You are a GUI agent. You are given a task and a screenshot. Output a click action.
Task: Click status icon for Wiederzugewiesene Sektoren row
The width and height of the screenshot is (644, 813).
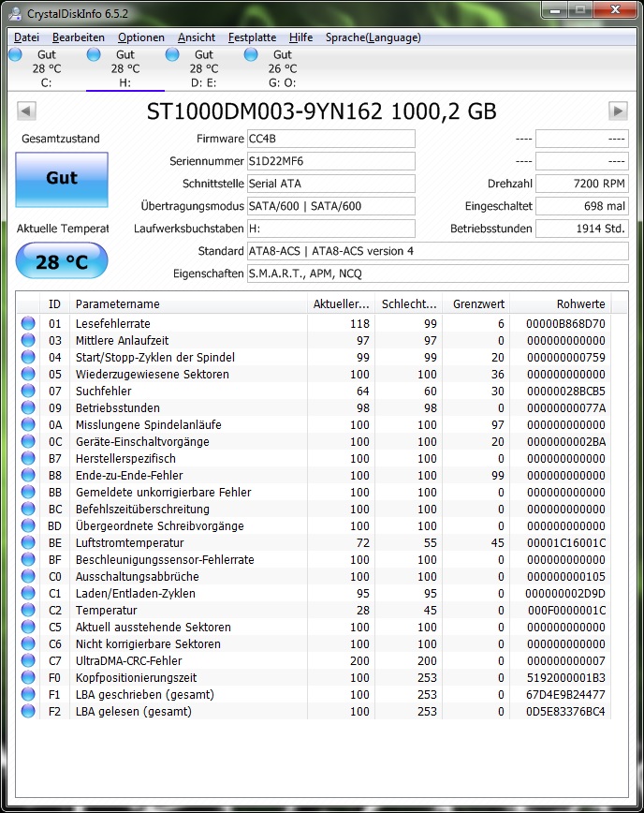coord(28,374)
